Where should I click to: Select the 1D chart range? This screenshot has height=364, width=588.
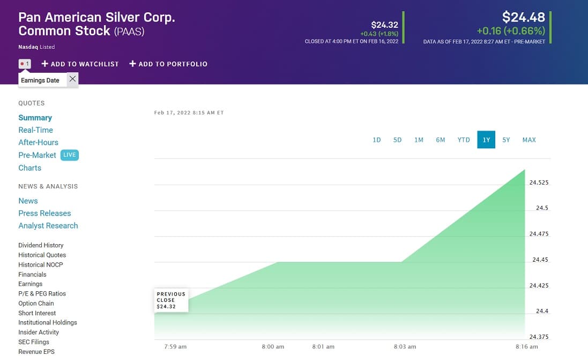[376, 140]
